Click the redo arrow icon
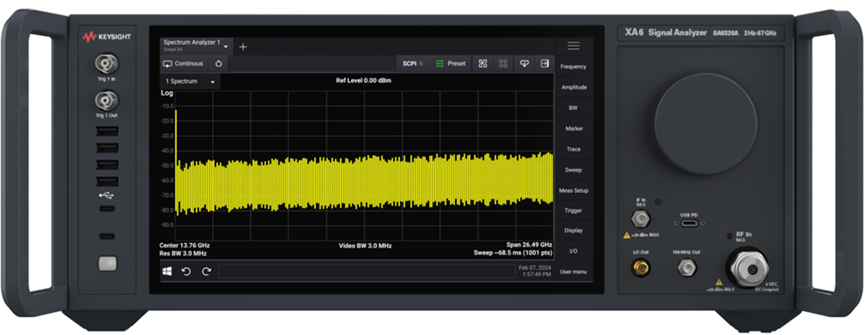The width and height of the screenshot is (868, 335). tap(206, 272)
